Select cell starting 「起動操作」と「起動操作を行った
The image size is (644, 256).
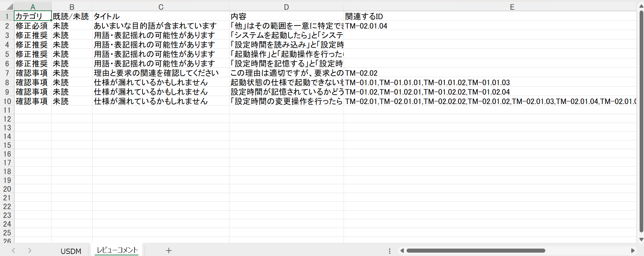pos(286,54)
